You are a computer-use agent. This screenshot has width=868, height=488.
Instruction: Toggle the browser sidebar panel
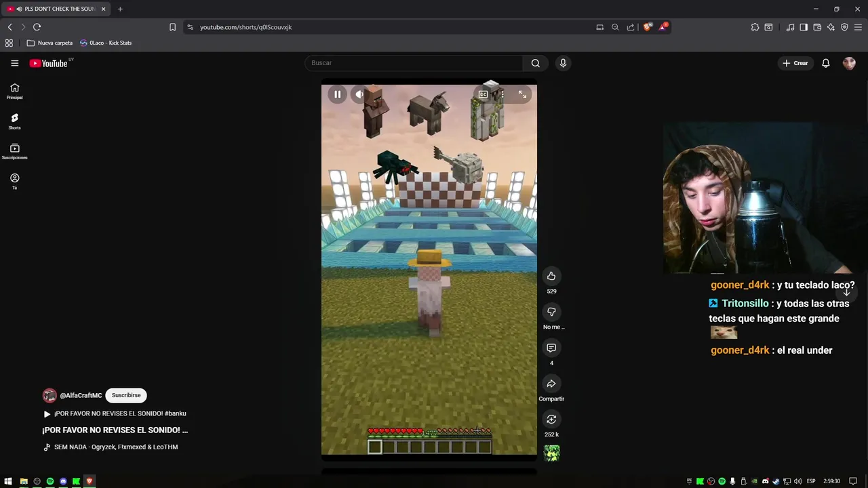click(804, 27)
